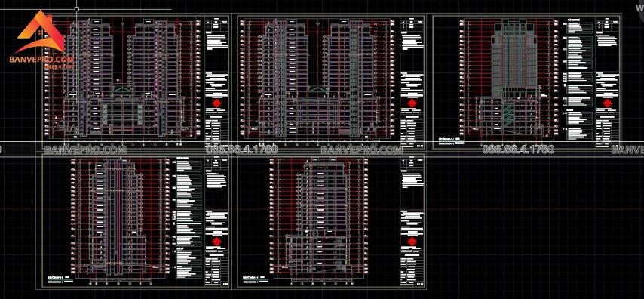Click the BANVEPRO.COM watermark under the first sheet
The width and height of the screenshot is (644, 299).
pyautogui.click(x=85, y=149)
